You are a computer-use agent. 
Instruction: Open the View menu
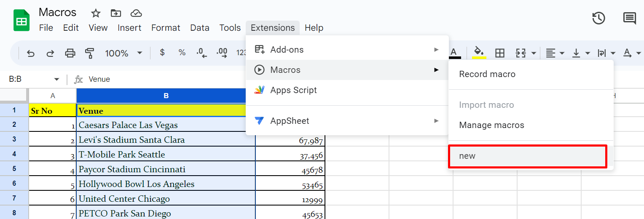[x=98, y=28]
